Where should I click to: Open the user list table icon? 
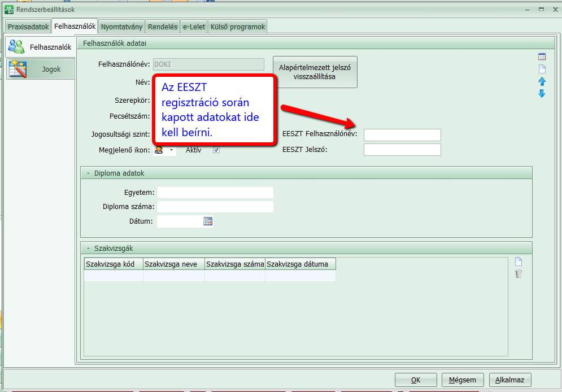point(542,56)
